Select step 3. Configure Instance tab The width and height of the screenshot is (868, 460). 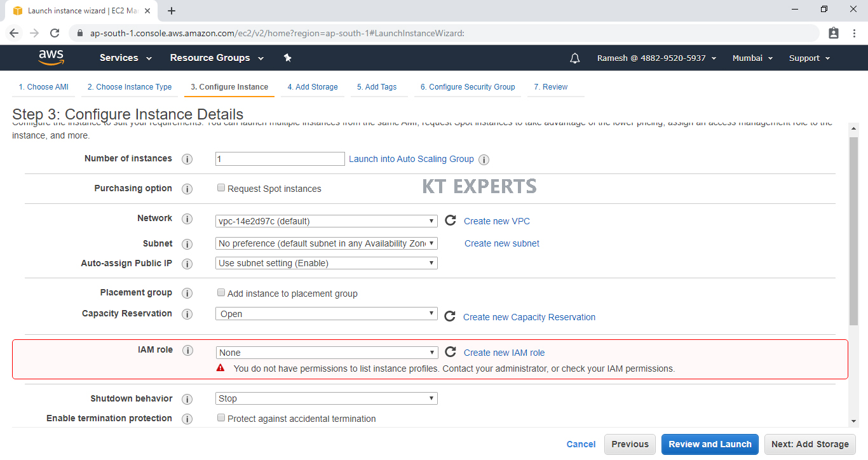(x=229, y=87)
